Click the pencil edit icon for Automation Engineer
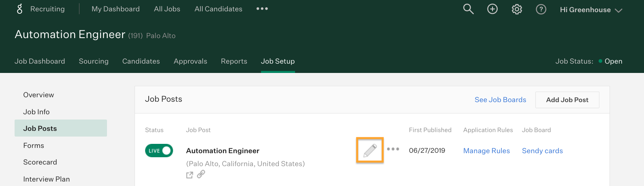This screenshot has width=644, height=186. click(x=370, y=150)
